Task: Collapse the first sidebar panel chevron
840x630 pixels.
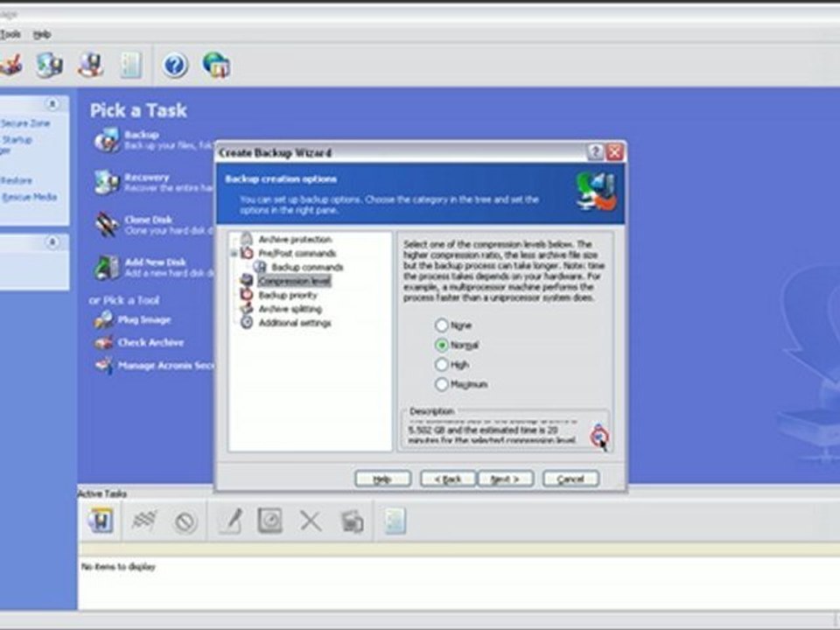Action: [52, 103]
